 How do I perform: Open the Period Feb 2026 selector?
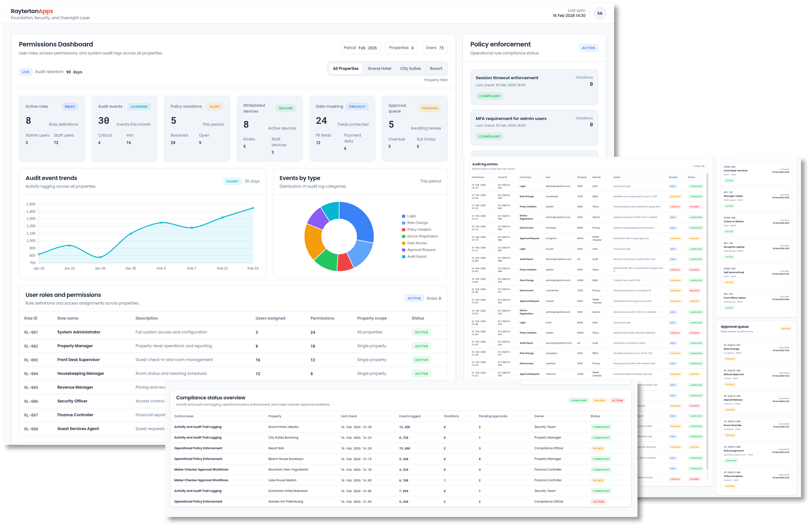(x=360, y=47)
